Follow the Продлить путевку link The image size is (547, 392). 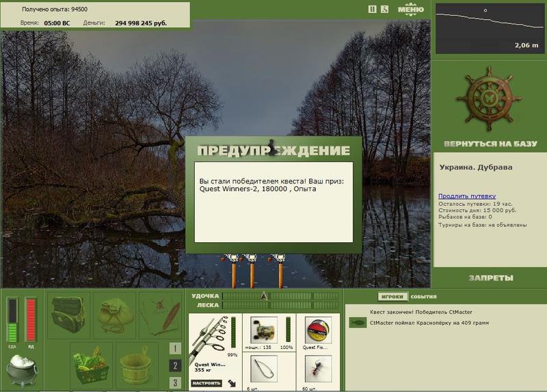point(467,196)
